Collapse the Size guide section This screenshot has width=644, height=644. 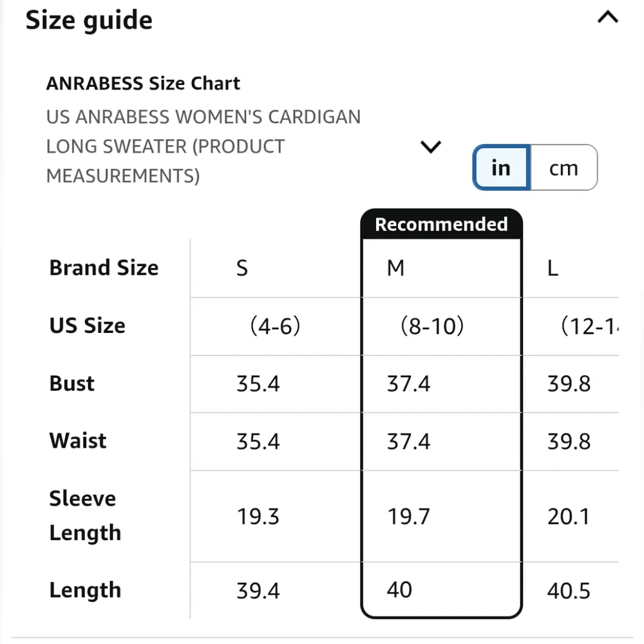tap(608, 18)
